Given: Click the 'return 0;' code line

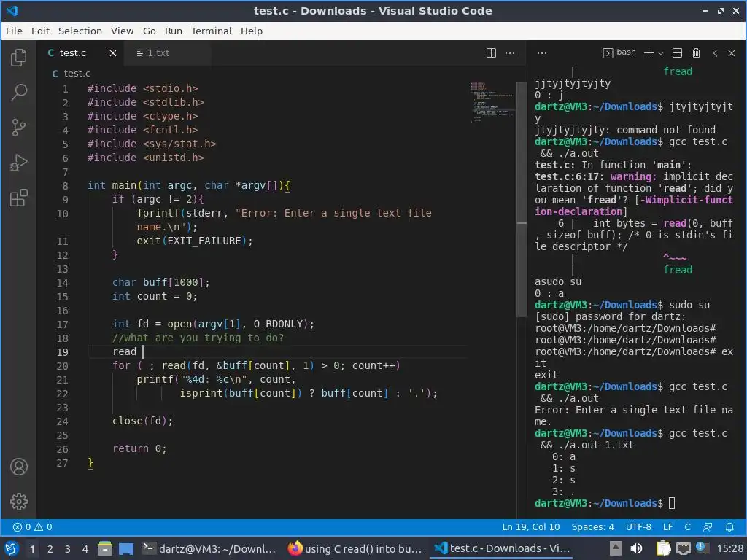Looking at the screenshot, I should coord(139,448).
